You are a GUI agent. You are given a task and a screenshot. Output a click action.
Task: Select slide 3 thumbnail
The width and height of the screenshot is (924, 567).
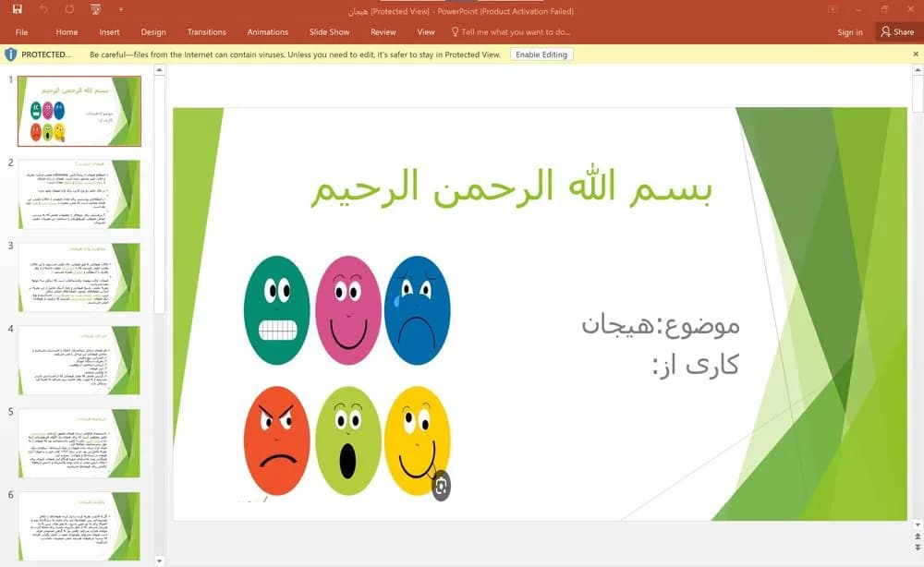point(79,277)
